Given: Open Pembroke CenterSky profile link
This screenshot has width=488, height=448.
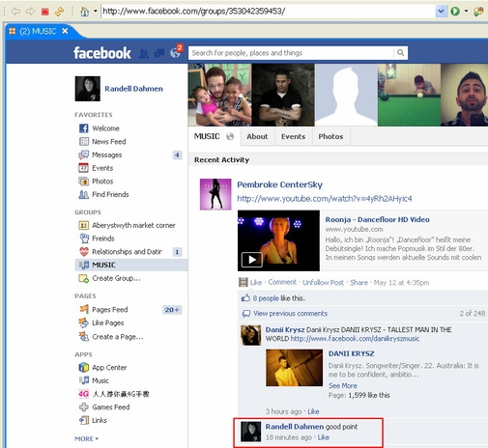Looking at the screenshot, I should 279,184.
